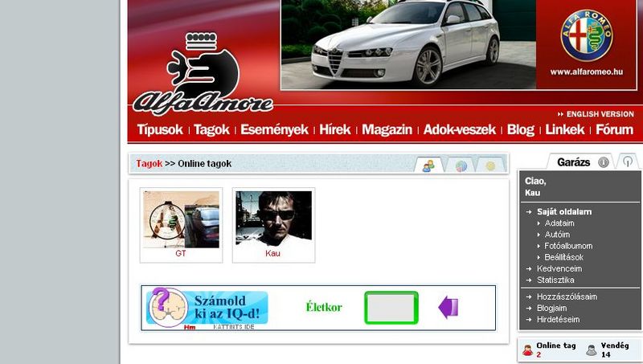
Task: Open Adok-veszek marketplace
Action: click(x=459, y=129)
